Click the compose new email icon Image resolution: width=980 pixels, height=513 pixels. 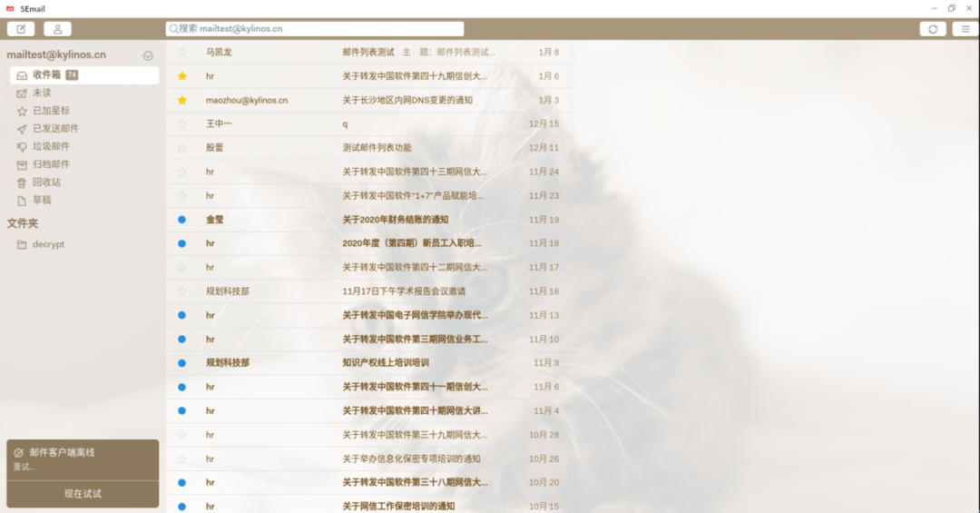tap(21, 29)
